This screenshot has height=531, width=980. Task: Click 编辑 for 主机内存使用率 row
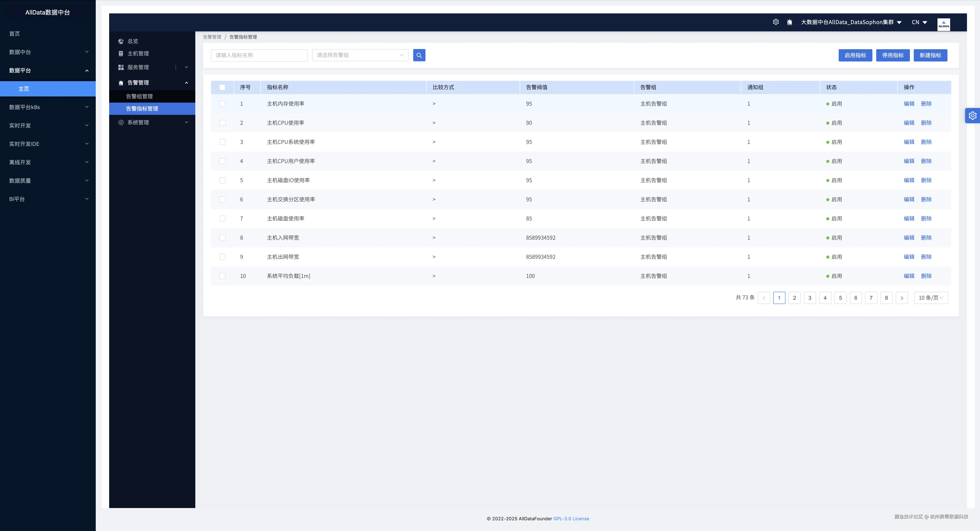tap(909, 104)
